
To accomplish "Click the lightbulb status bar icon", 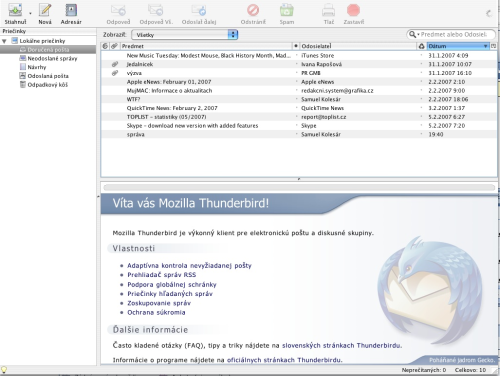I will (4, 370).
